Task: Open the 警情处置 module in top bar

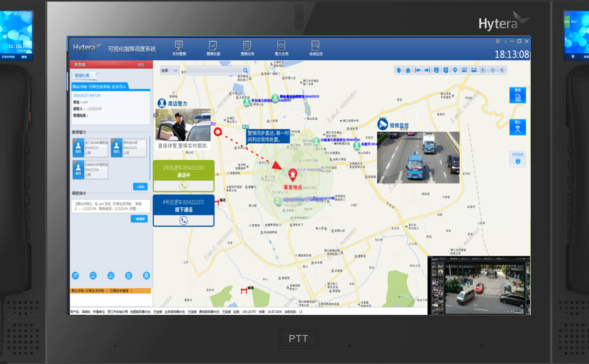Action: pyautogui.click(x=213, y=48)
